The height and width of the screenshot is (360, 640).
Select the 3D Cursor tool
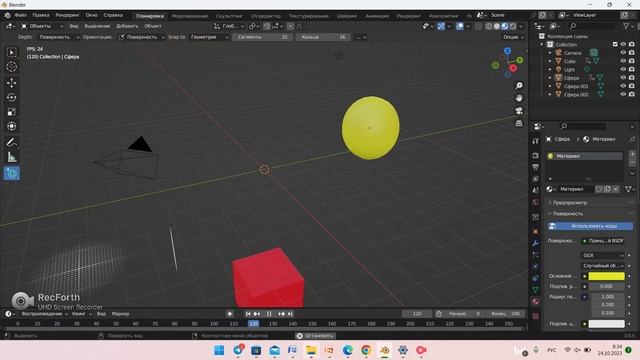click(11, 67)
